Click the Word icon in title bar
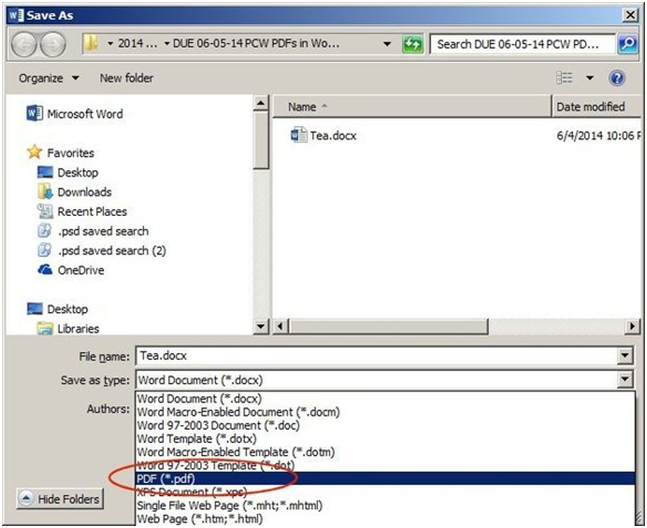 [x=16, y=15]
